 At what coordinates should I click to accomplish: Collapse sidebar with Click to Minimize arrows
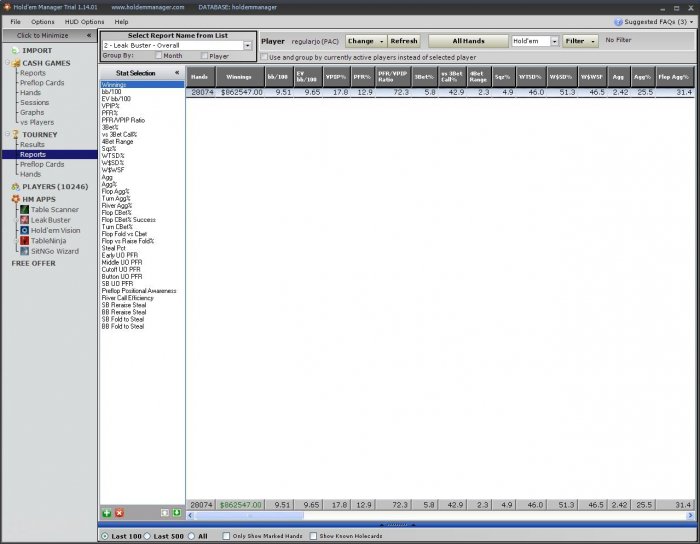point(88,35)
